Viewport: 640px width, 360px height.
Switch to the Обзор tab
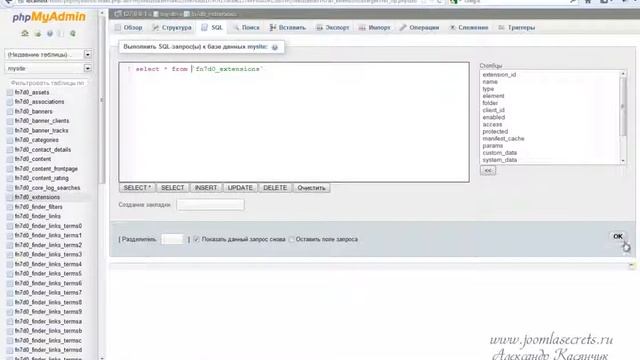click(129, 28)
